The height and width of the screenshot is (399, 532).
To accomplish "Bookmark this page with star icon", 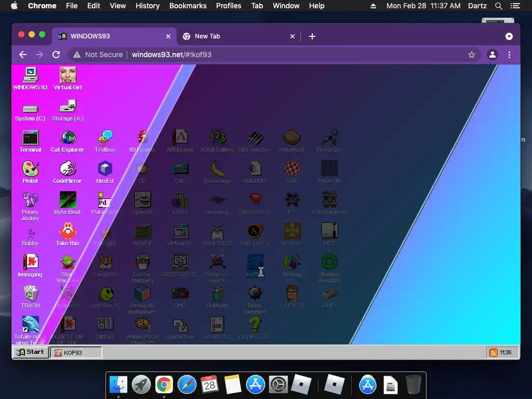I will coord(472,55).
